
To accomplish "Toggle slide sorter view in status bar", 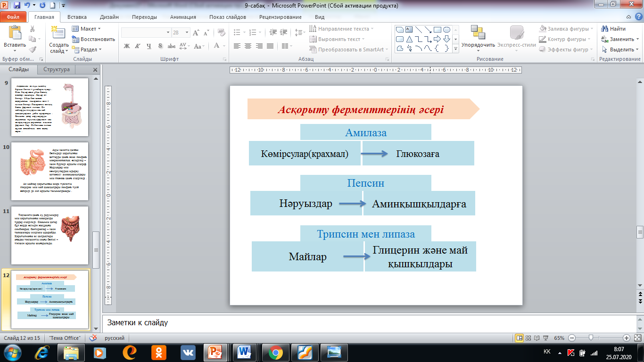I will (x=529, y=338).
